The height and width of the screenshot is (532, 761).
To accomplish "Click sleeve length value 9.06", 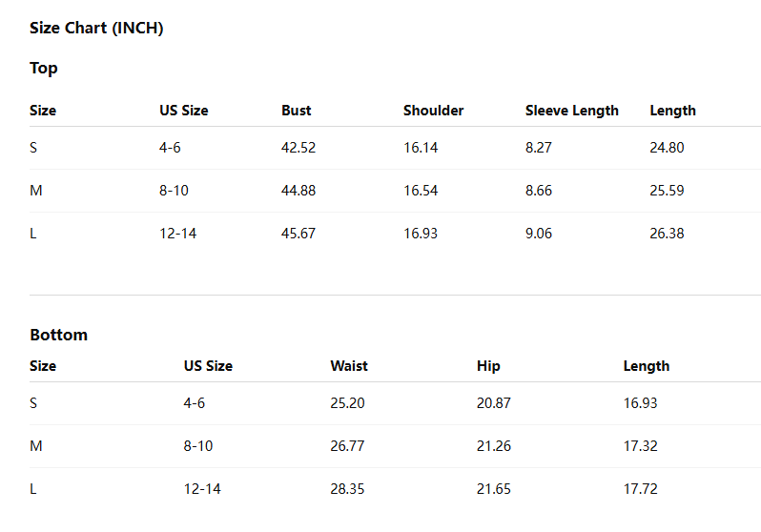I will pos(539,234).
